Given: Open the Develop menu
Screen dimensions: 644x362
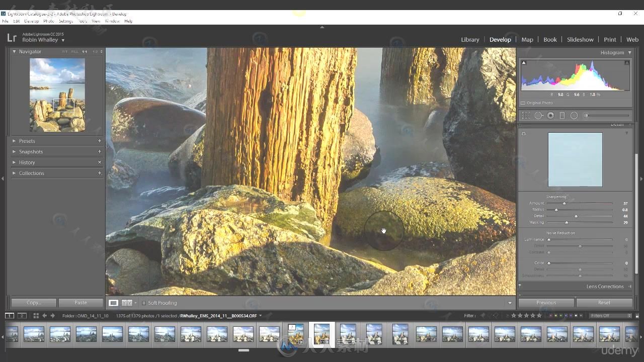Looking at the screenshot, I should point(31,21).
